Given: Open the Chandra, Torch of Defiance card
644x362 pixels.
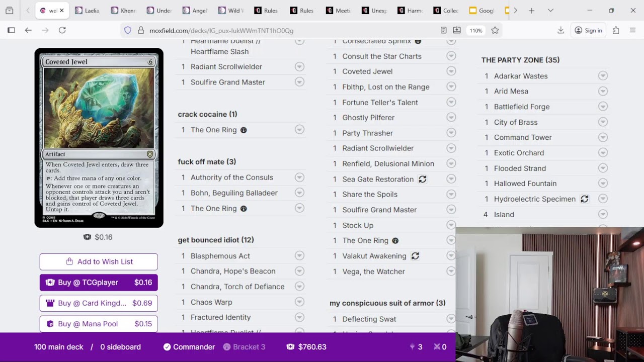Looking at the screenshot, I should point(237,287).
